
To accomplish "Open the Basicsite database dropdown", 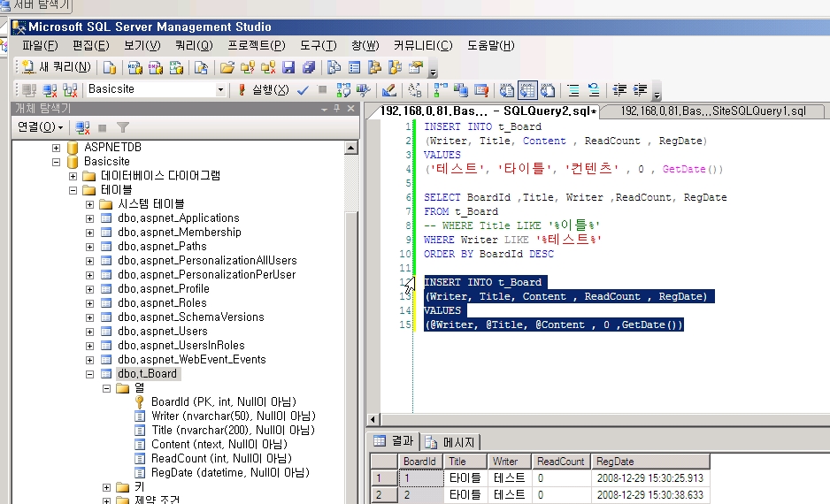I will [220, 90].
